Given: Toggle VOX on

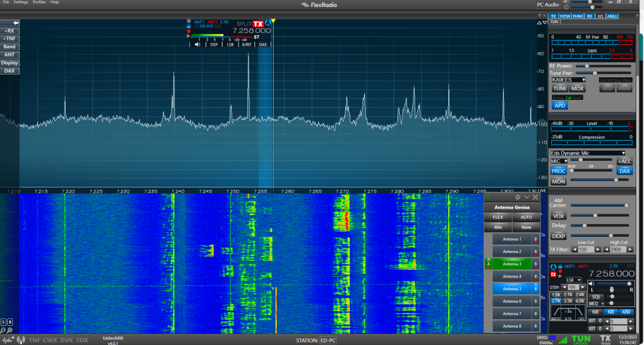Looking at the screenshot, I should point(558,216).
